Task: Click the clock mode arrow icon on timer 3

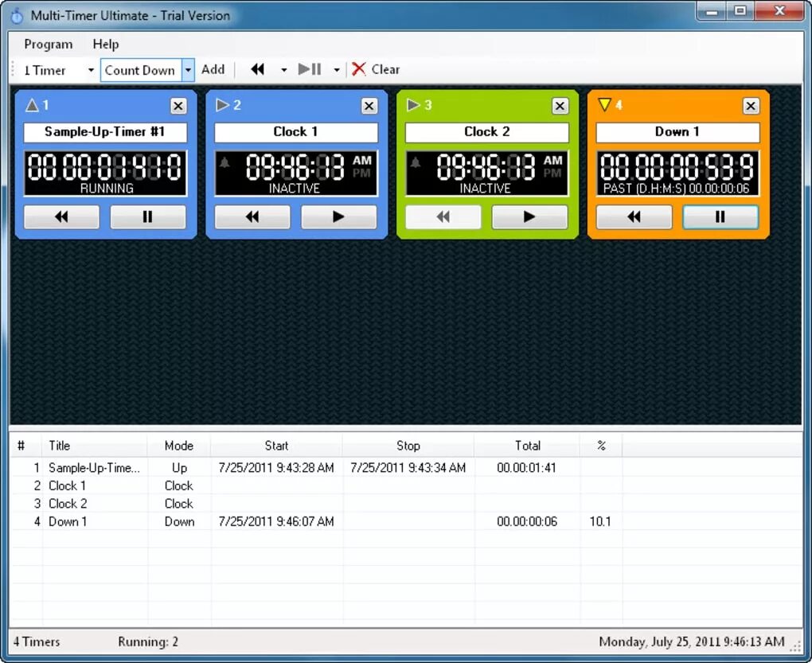Action: pyautogui.click(x=413, y=105)
